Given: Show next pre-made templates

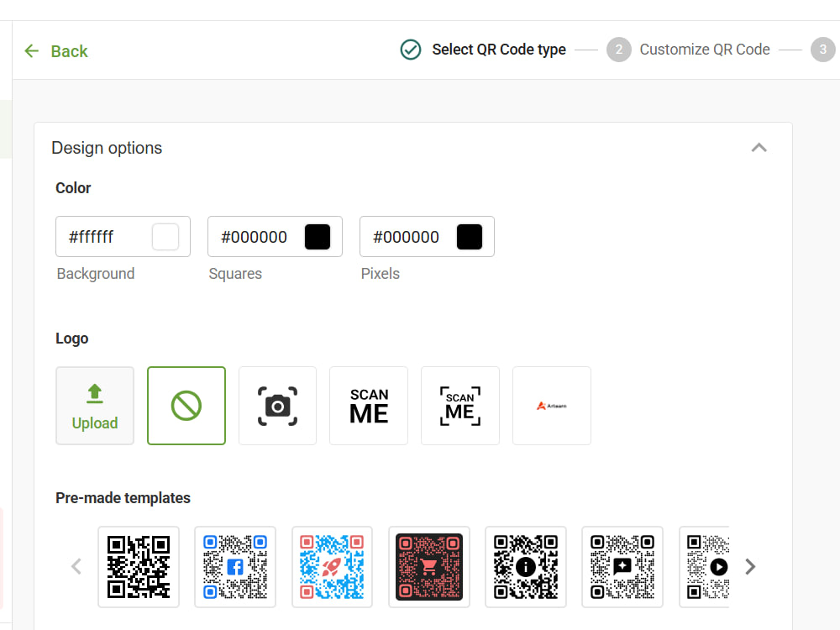Looking at the screenshot, I should pos(750,566).
